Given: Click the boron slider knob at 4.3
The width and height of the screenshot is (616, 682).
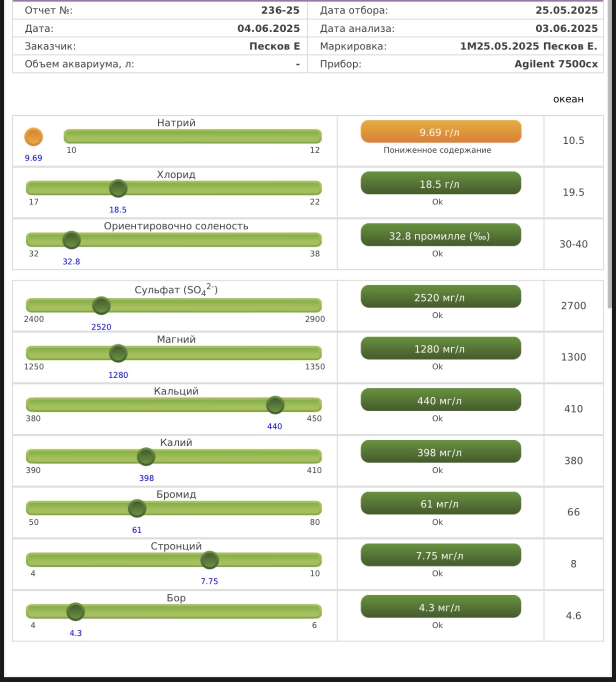Looking at the screenshot, I should point(76,612).
